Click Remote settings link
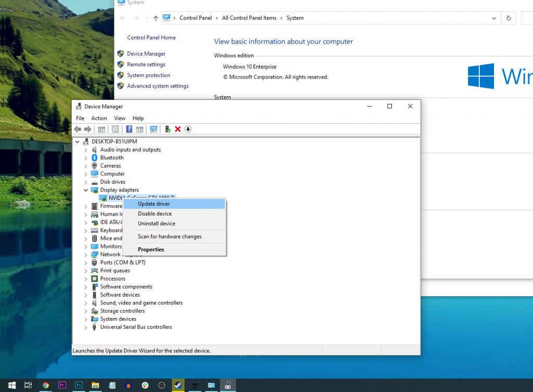533x392 pixels. [x=146, y=64]
